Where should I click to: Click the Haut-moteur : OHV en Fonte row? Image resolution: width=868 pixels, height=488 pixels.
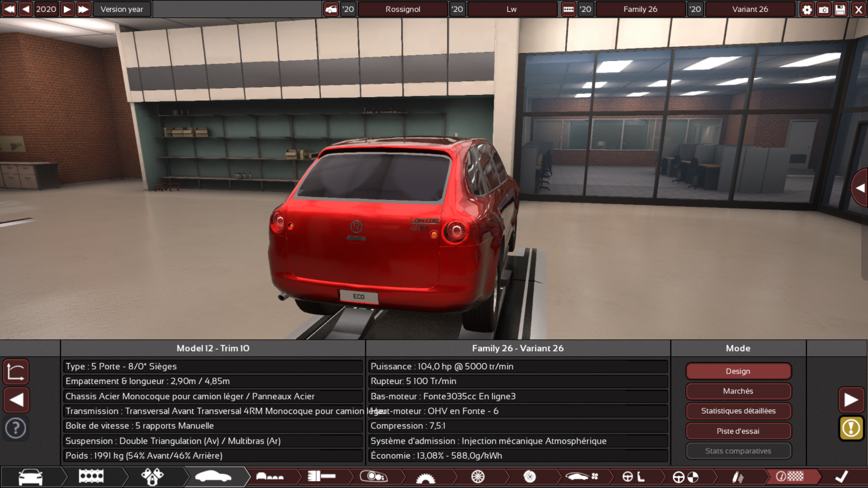click(518, 411)
